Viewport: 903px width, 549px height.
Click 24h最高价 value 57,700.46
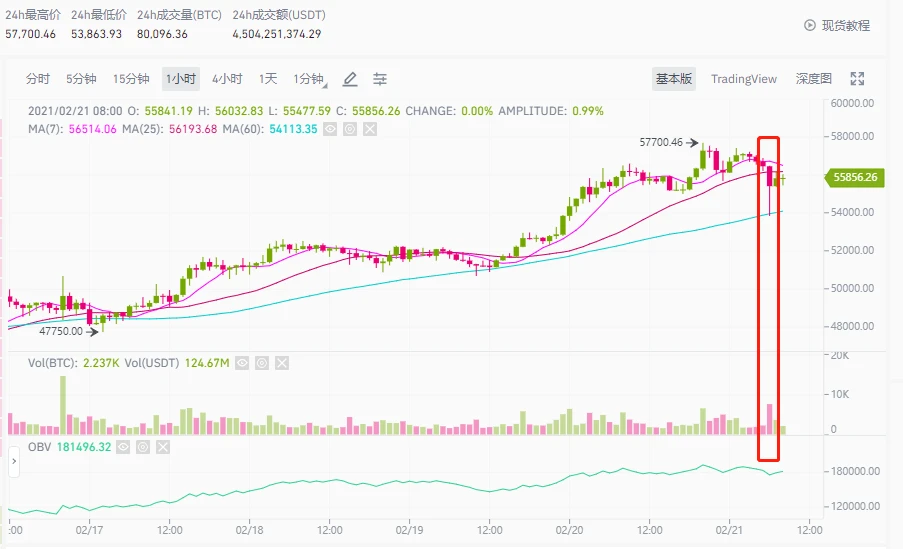(31, 34)
